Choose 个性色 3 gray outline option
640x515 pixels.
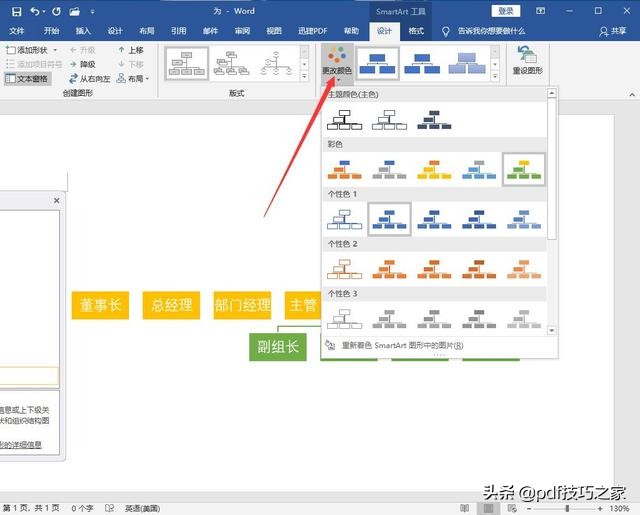coord(344,319)
